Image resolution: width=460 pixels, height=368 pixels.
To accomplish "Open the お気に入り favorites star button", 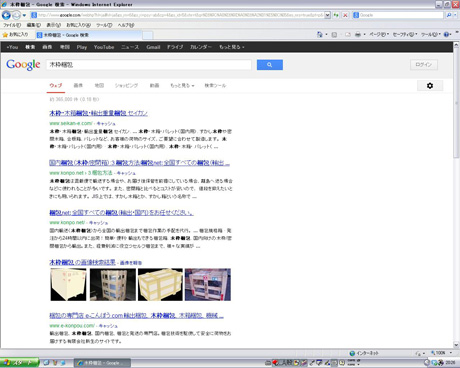I will pos(15,35).
